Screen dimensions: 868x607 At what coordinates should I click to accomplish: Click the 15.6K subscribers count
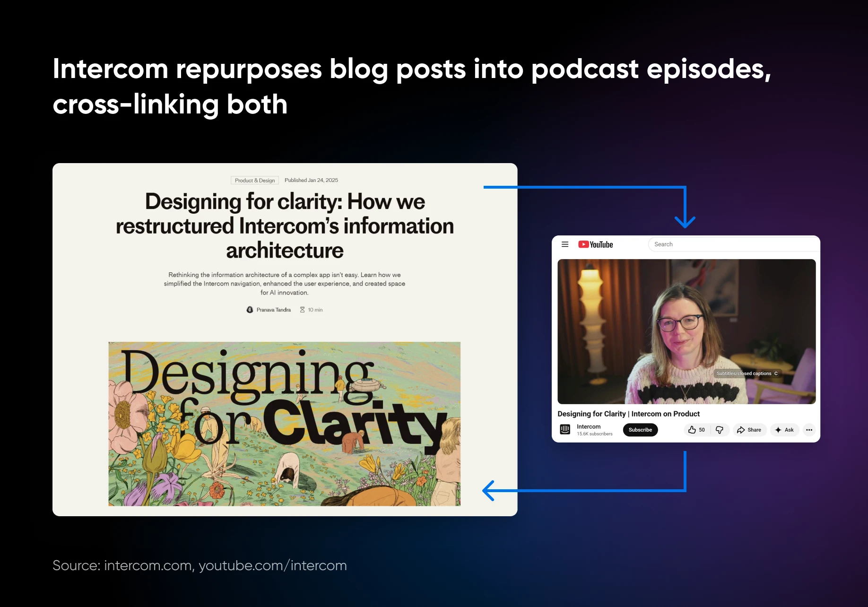point(594,434)
